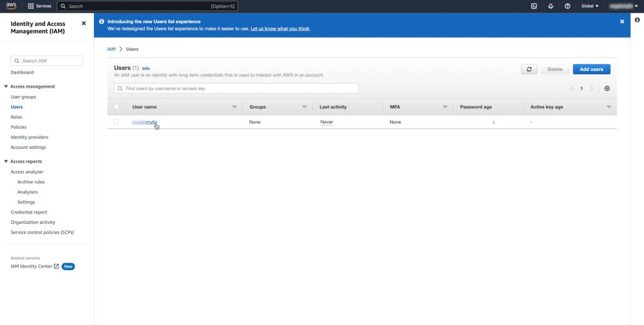
Task: Open the AWS home logo
Action: 11,6
